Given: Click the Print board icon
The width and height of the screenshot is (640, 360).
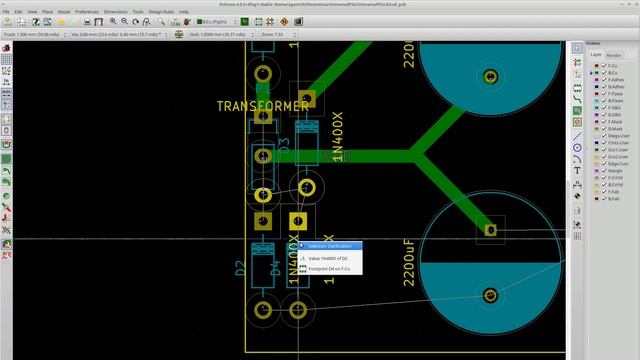Looking at the screenshot, I should (x=87, y=22).
